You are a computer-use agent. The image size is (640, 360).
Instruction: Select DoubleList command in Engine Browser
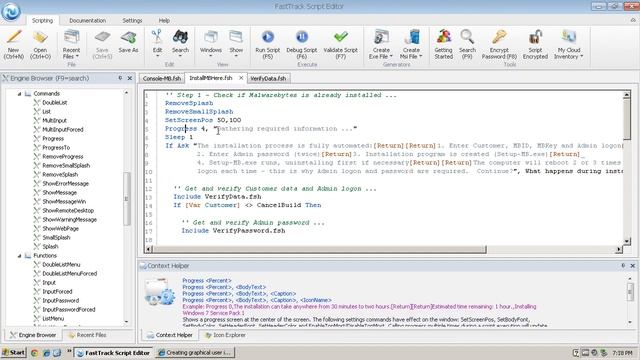(55, 103)
